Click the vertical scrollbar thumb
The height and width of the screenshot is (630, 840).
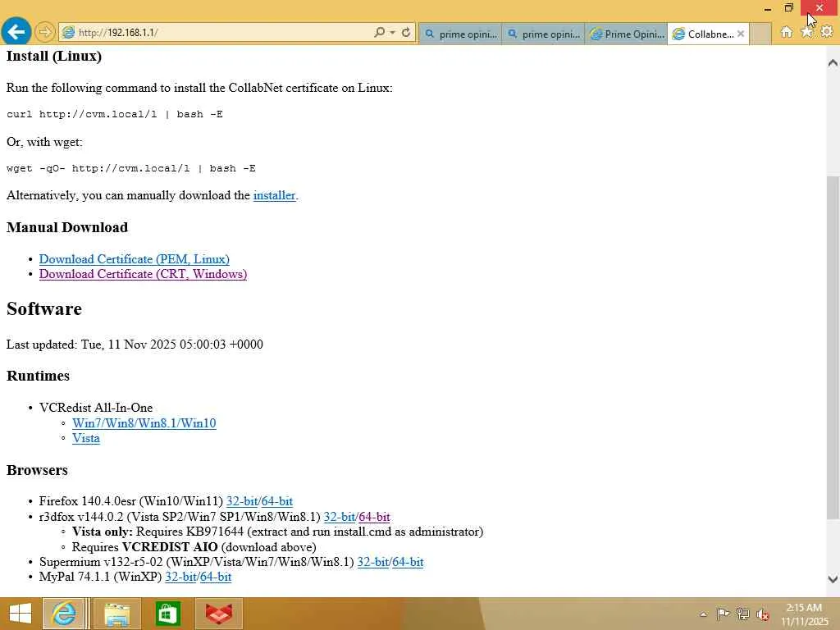[833, 347]
